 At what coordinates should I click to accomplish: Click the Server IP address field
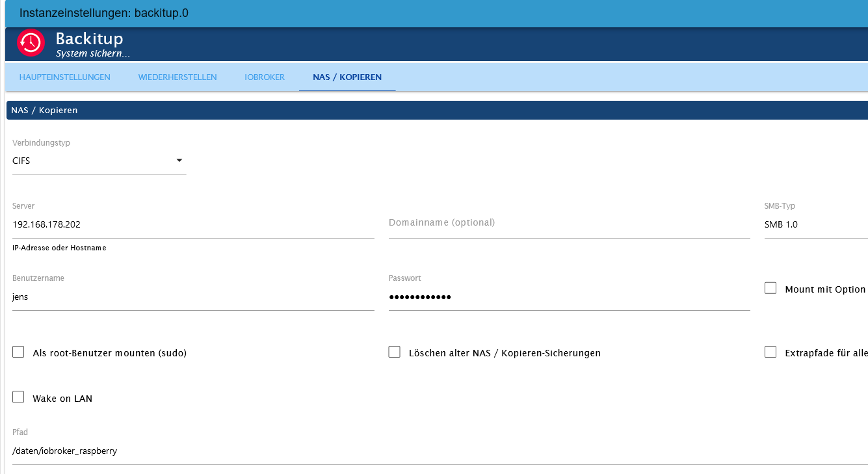click(x=193, y=225)
